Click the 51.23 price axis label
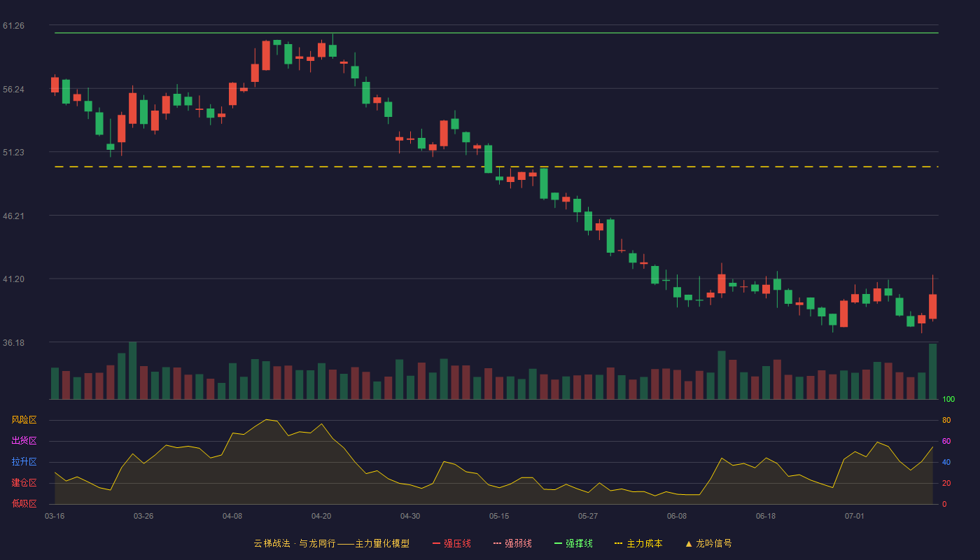This screenshot has width=980, height=560. pos(14,152)
